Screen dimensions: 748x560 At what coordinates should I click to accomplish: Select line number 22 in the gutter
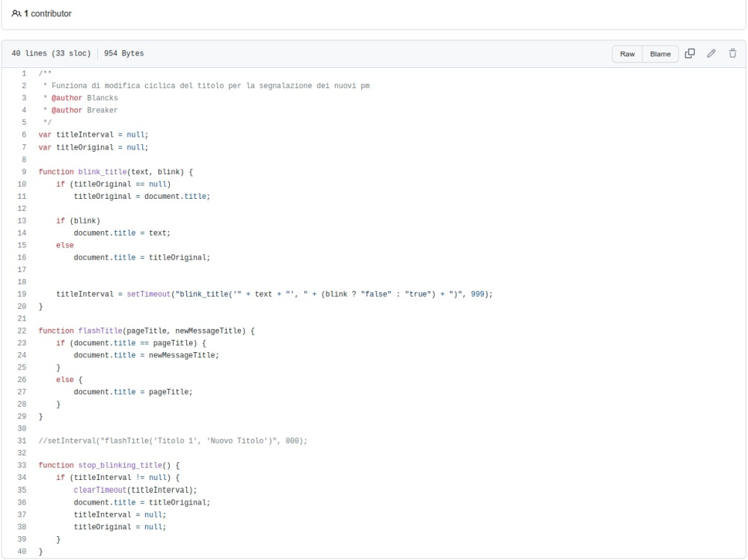22,331
